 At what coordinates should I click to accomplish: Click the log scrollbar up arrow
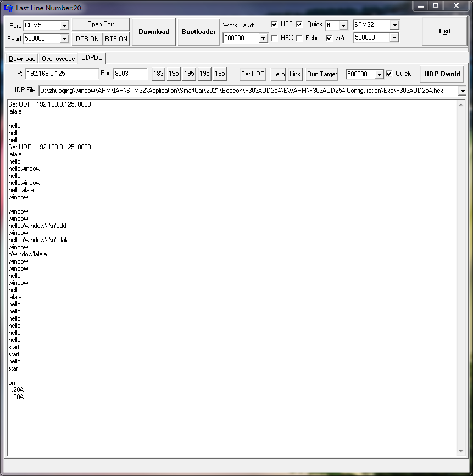(x=461, y=105)
